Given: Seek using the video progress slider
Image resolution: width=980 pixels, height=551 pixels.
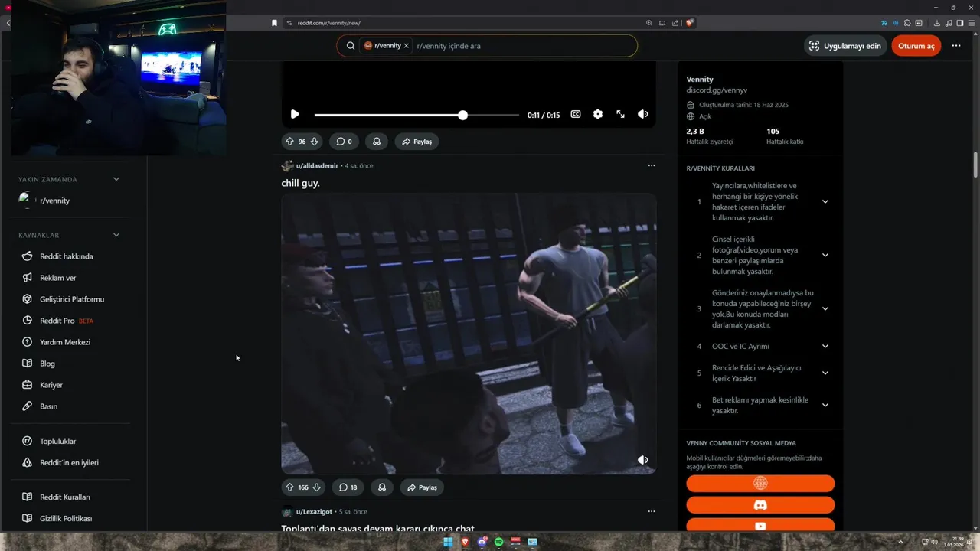Looking at the screenshot, I should pyautogui.click(x=416, y=115).
